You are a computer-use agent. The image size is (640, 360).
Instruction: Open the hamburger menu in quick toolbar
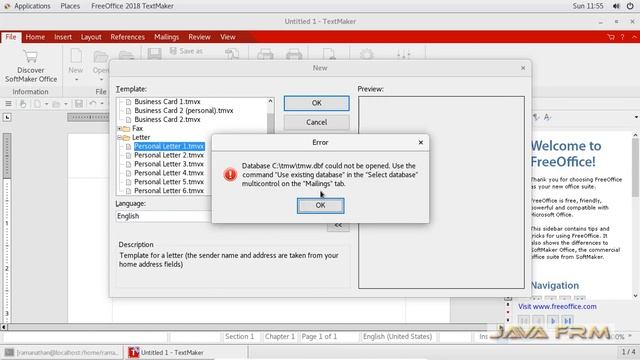8,104
